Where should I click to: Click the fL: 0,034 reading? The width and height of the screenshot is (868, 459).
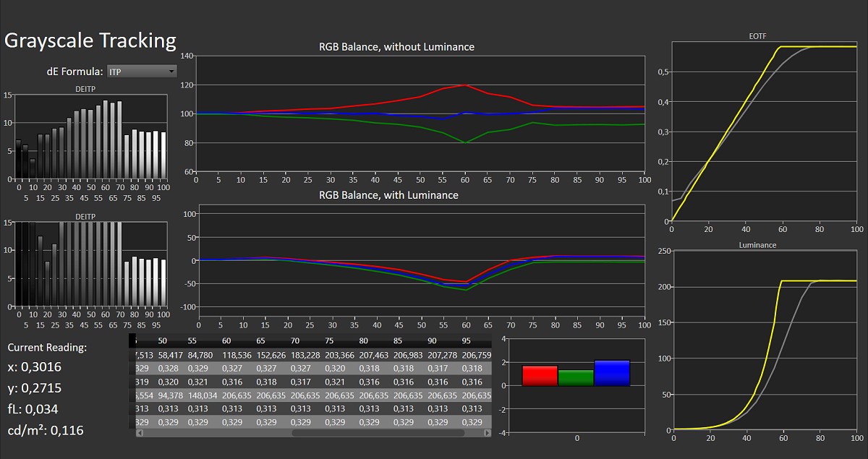tap(33, 410)
